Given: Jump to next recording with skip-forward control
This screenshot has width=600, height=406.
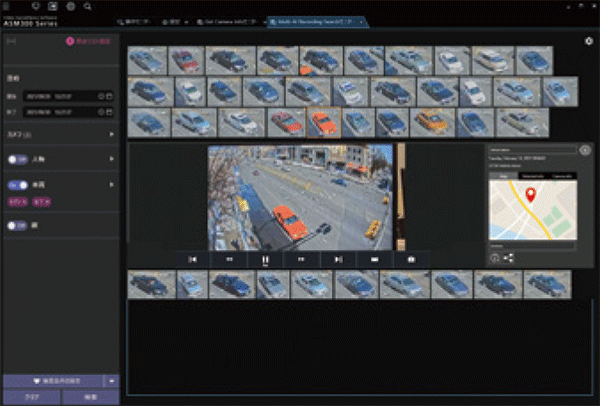Looking at the screenshot, I should [338, 259].
